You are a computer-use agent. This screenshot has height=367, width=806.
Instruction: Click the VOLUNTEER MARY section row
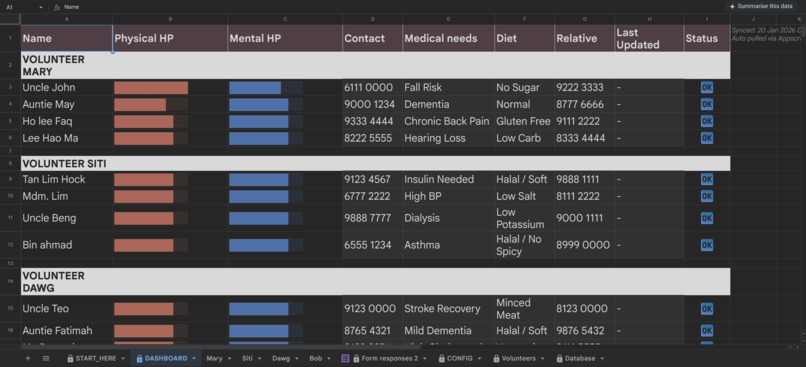pos(375,65)
